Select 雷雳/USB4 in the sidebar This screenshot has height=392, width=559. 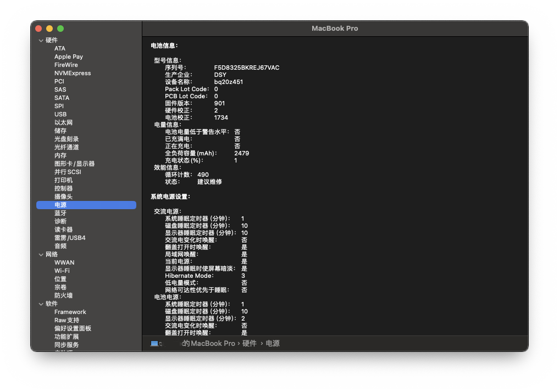[70, 238]
